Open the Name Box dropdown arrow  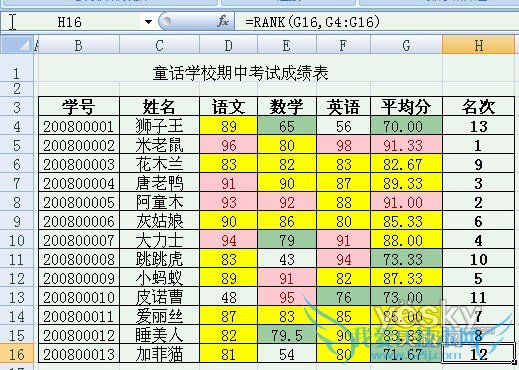148,22
